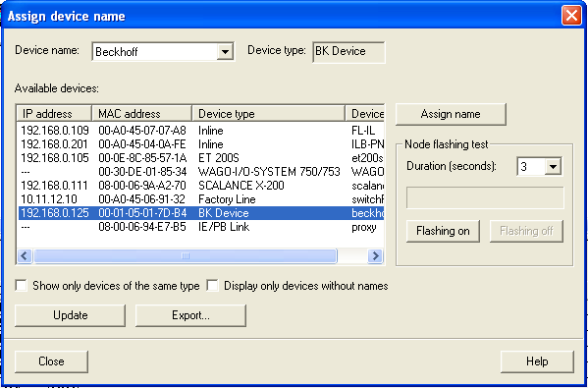
Task: Open the Device name dropdown arrow
Action: click(225, 52)
